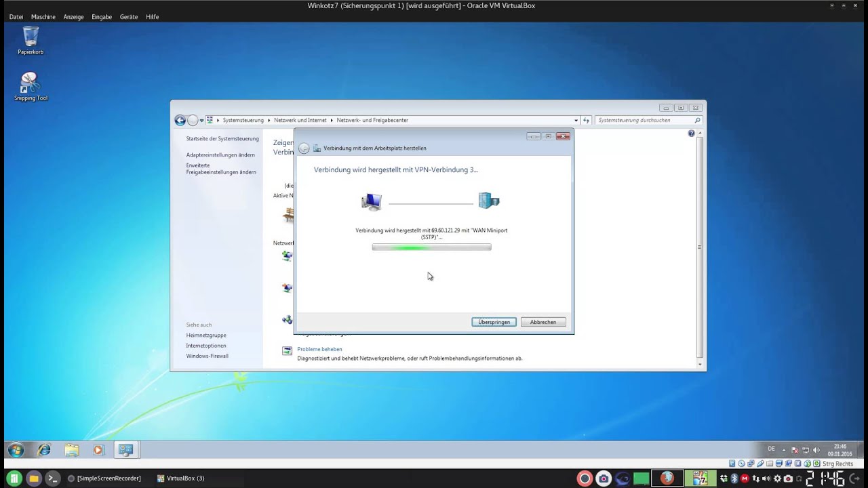The image size is (868, 488).
Task: Open the Geräte menu
Action: click(129, 16)
